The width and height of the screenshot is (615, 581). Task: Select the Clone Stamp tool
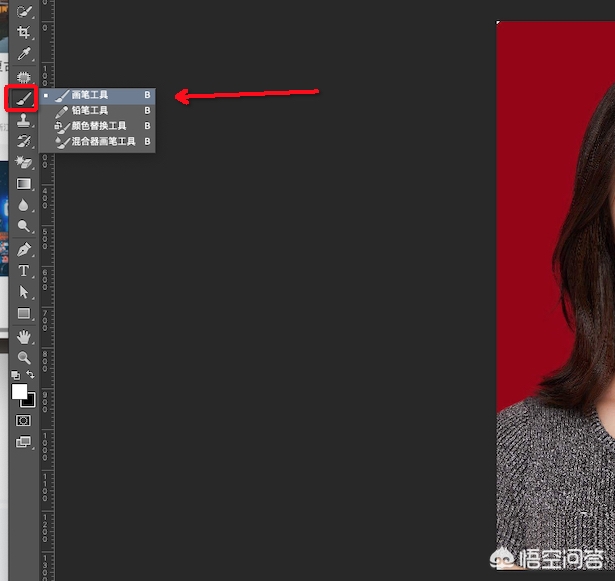point(24,120)
